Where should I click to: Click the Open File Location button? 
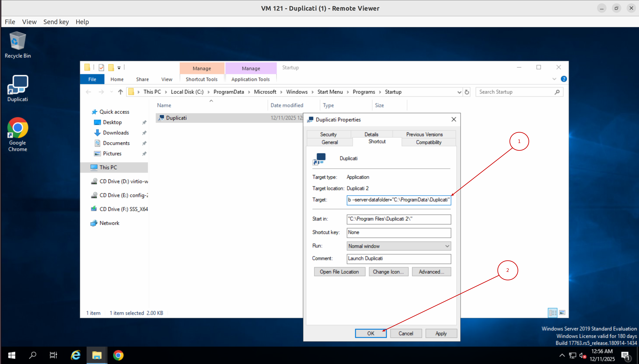(339, 272)
